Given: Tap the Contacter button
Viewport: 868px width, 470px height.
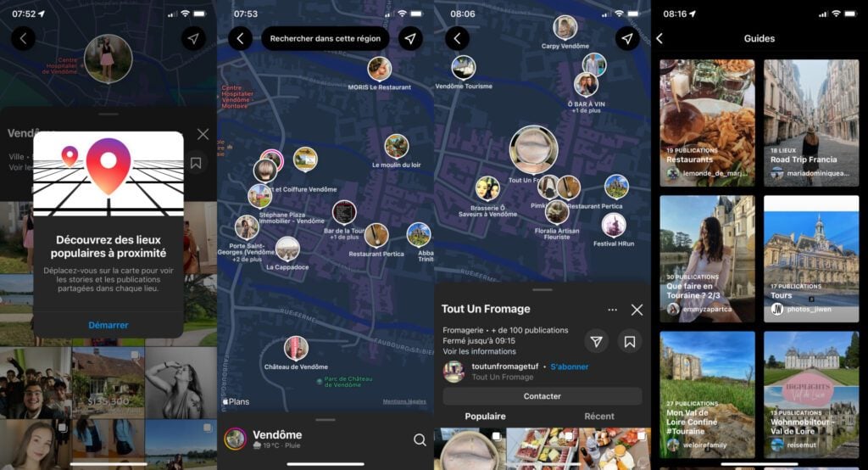Looking at the screenshot, I should [542, 396].
